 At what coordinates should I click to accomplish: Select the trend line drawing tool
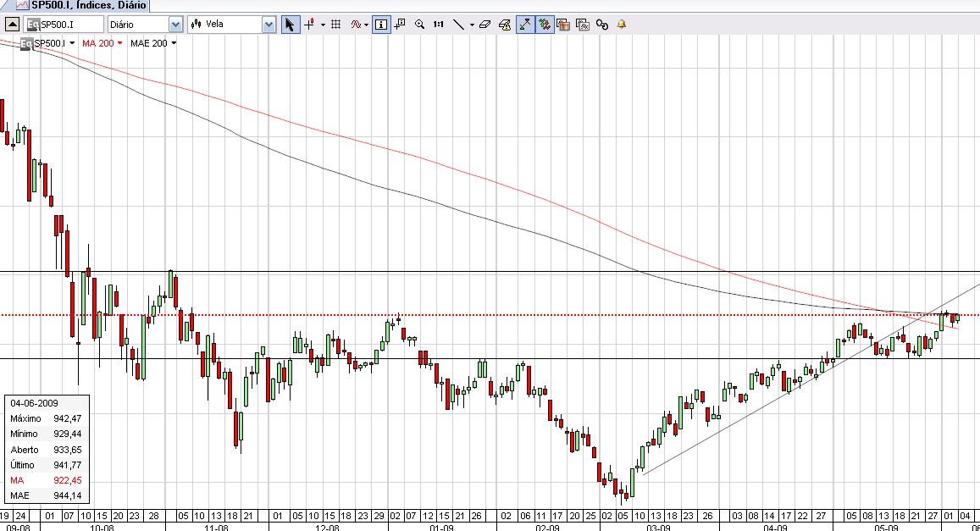coord(458,25)
